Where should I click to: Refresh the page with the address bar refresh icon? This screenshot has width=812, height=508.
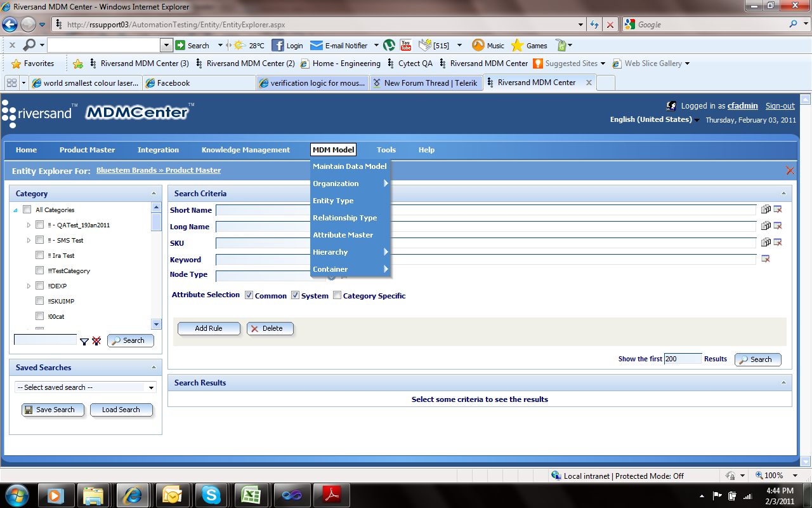point(594,25)
